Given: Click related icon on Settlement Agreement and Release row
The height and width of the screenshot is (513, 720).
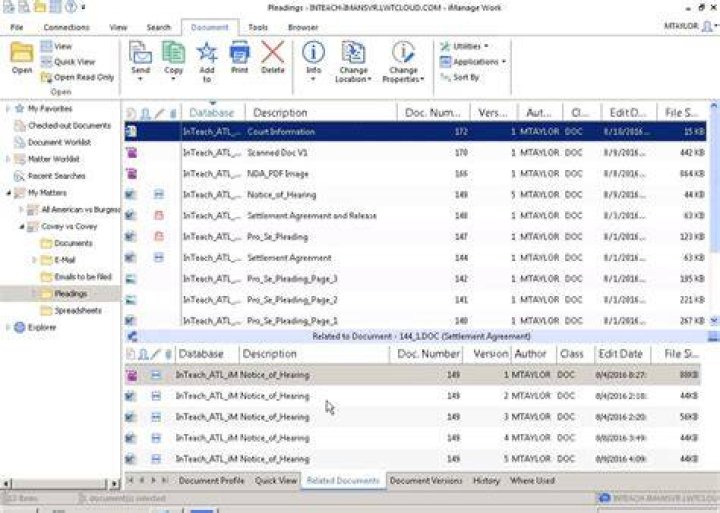Looking at the screenshot, I should 159,215.
